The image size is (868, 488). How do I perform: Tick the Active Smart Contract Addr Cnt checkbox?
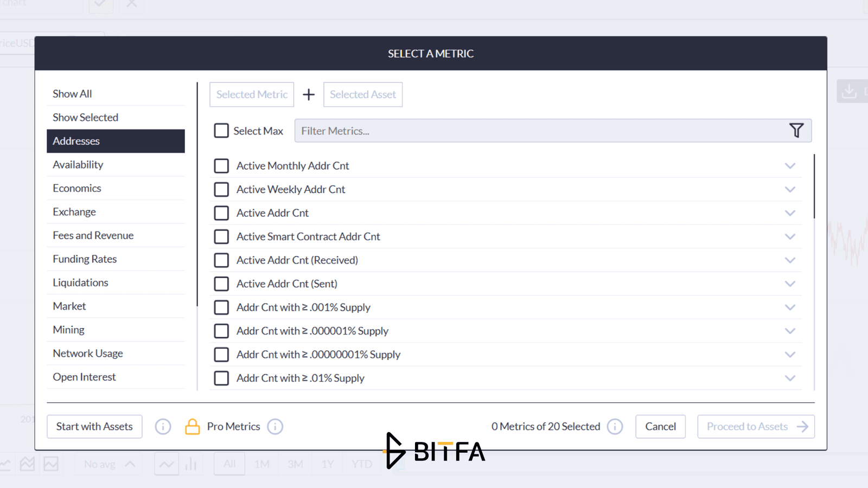point(221,236)
